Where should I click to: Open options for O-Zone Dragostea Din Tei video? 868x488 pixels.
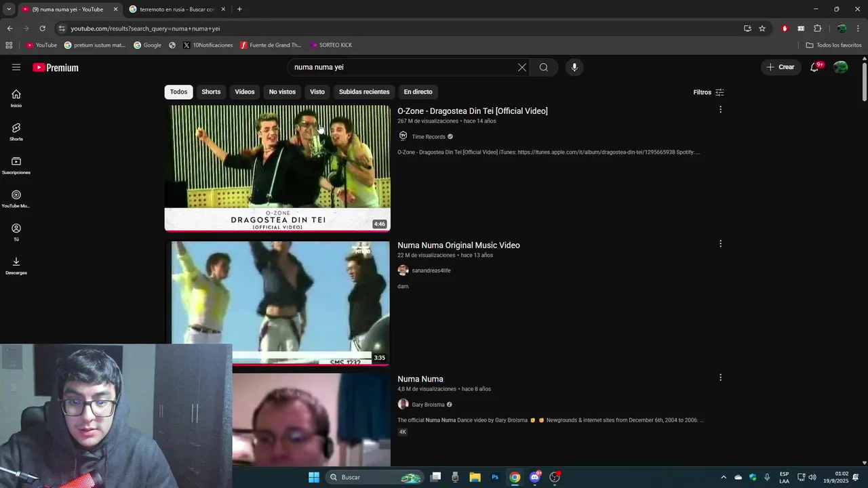[x=720, y=109]
